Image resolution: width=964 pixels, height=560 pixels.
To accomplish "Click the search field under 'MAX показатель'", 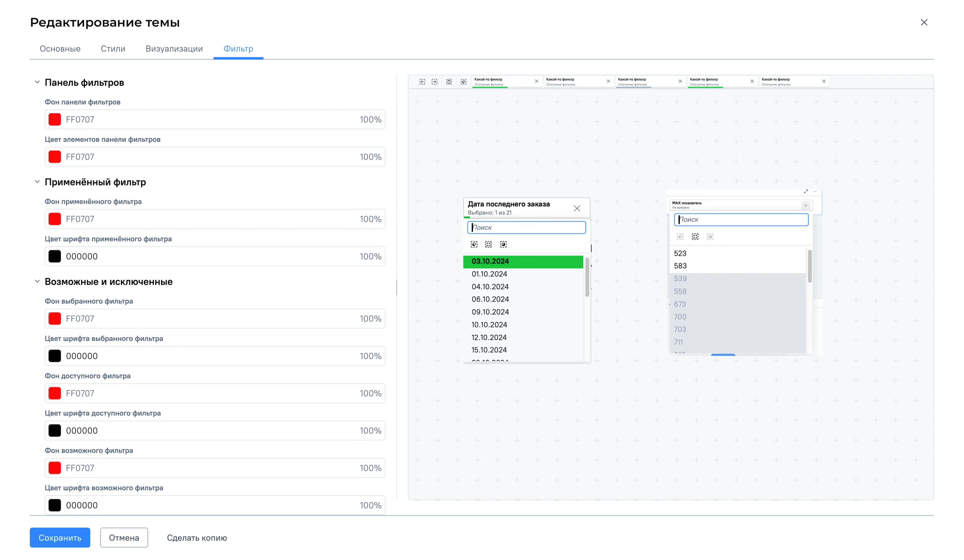I will point(741,220).
